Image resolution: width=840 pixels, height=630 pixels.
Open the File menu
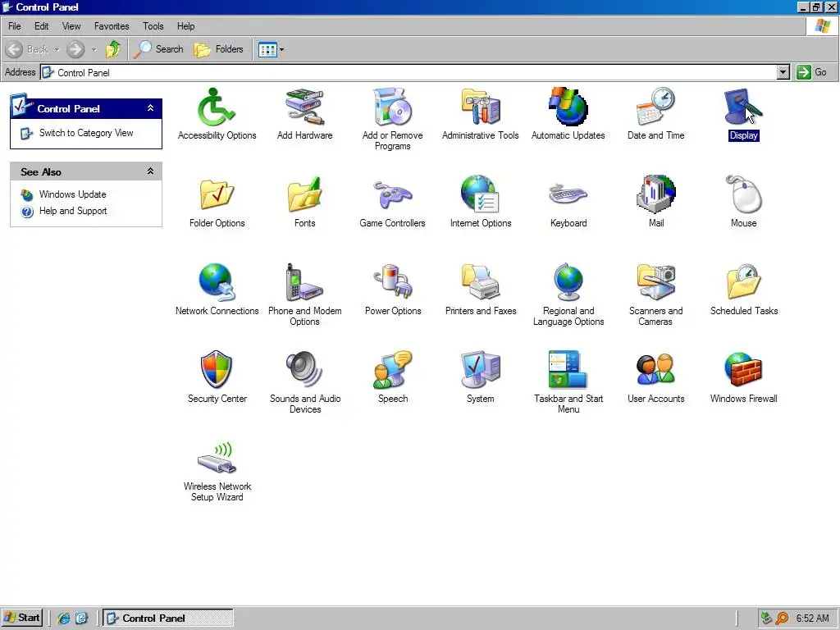(15, 26)
